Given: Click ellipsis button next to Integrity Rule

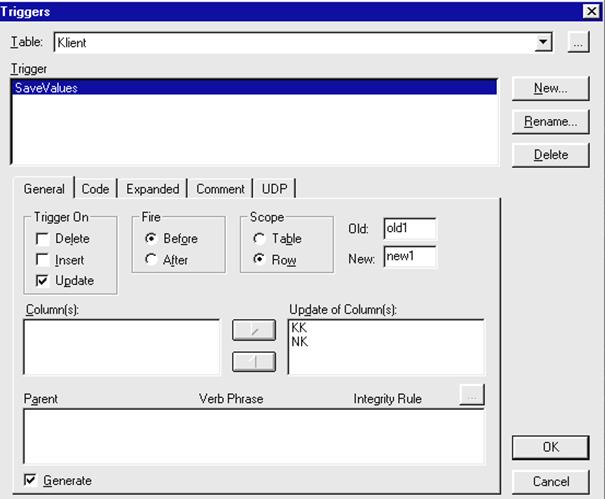Looking at the screenshot, I should pos(472,395).
